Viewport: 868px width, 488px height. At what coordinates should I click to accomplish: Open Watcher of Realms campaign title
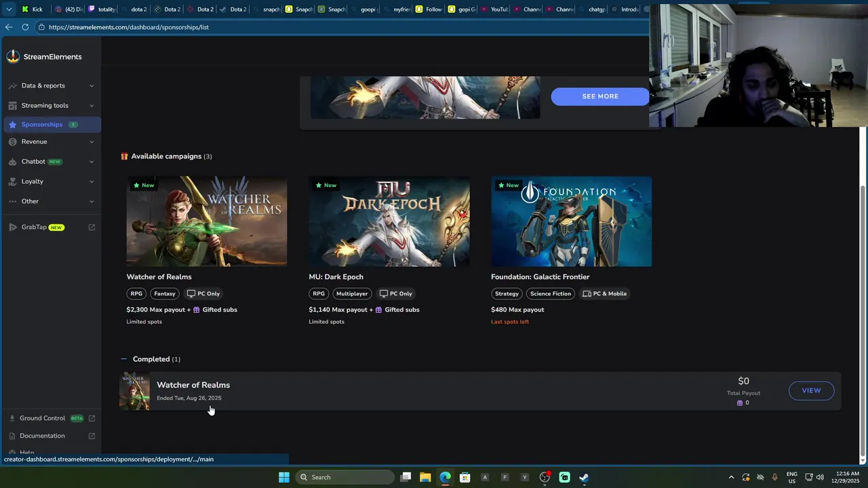[159, 277]
